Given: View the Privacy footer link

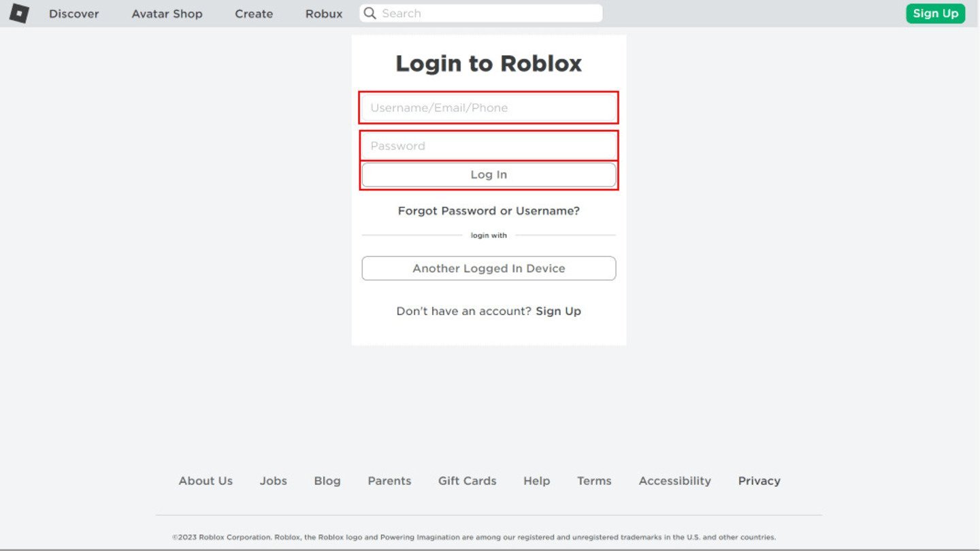Looking at the screenshot, I should (759, 481).
